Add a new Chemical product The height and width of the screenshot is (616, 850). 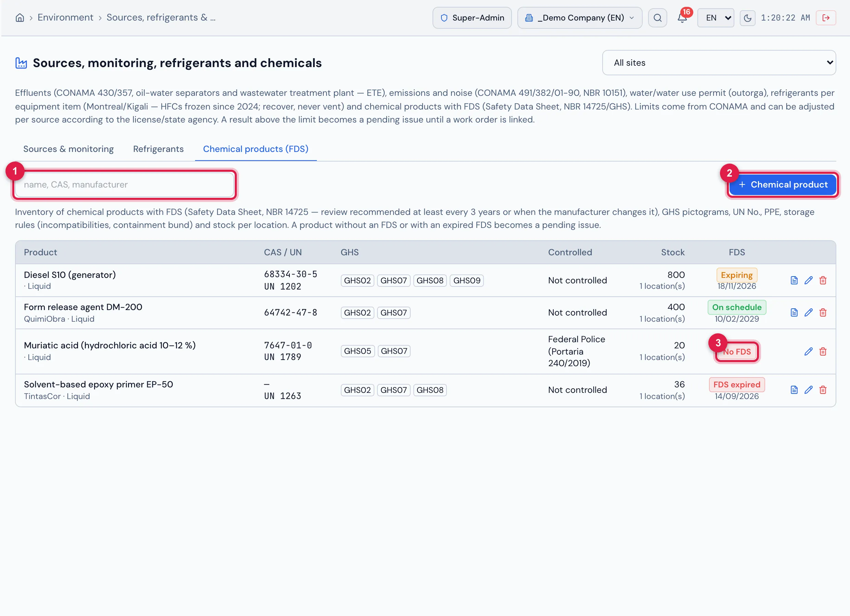tap(783, 184)
